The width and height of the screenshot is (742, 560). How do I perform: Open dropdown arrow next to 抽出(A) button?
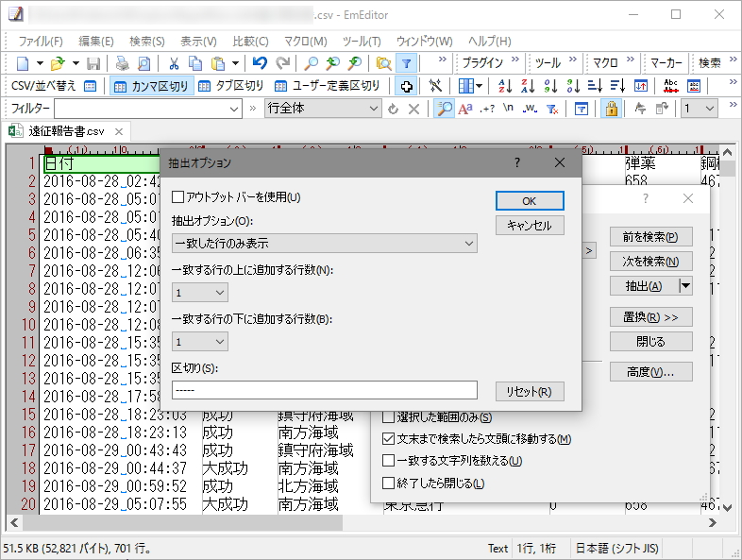click(x=685, y=286)
